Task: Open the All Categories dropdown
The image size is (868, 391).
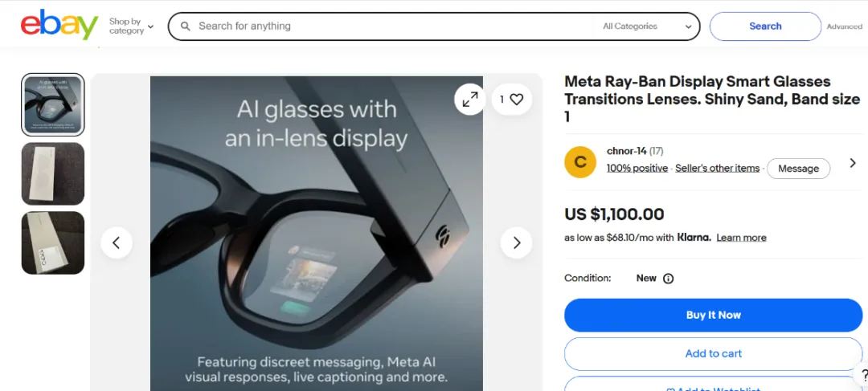Action: pyautogui.click(x=646, y=26)
